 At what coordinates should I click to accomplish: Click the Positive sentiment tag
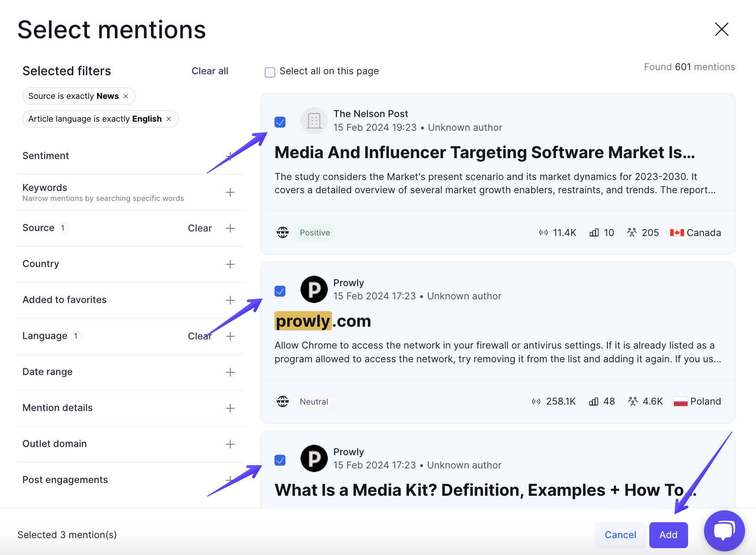coord(315,232)
